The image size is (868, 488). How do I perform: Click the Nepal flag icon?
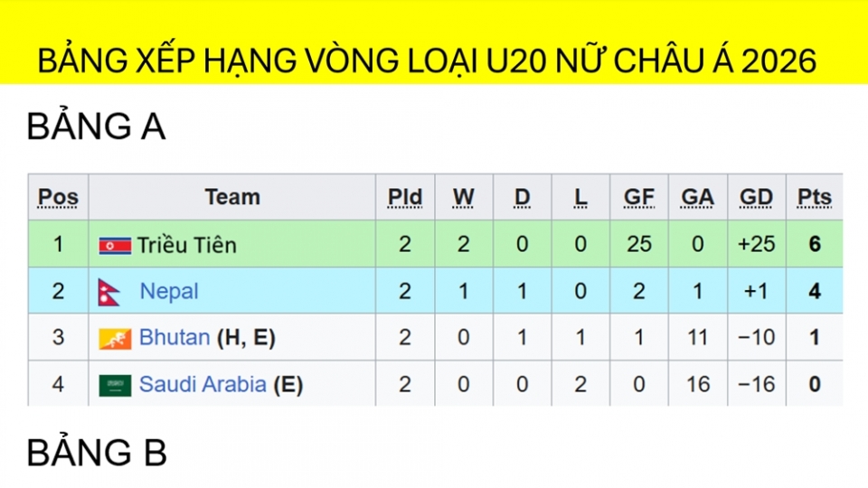(x=109, y=292)
